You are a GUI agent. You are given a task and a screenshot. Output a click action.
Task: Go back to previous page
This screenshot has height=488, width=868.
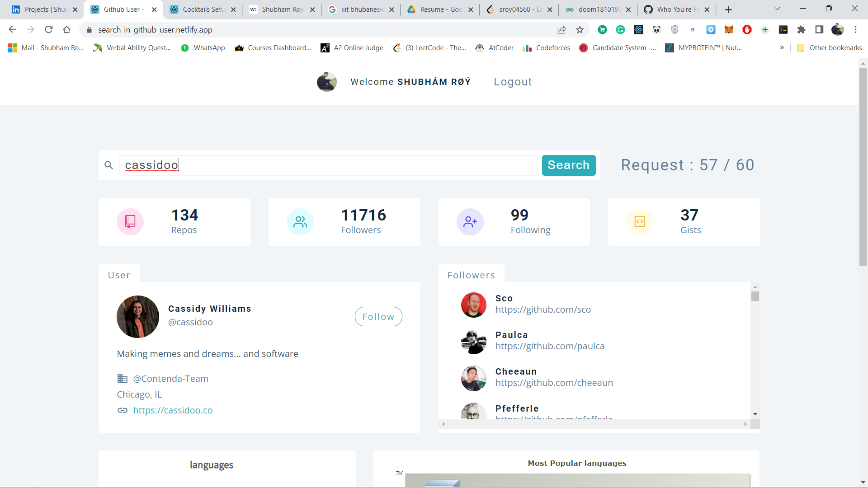(x=12, y=30)
